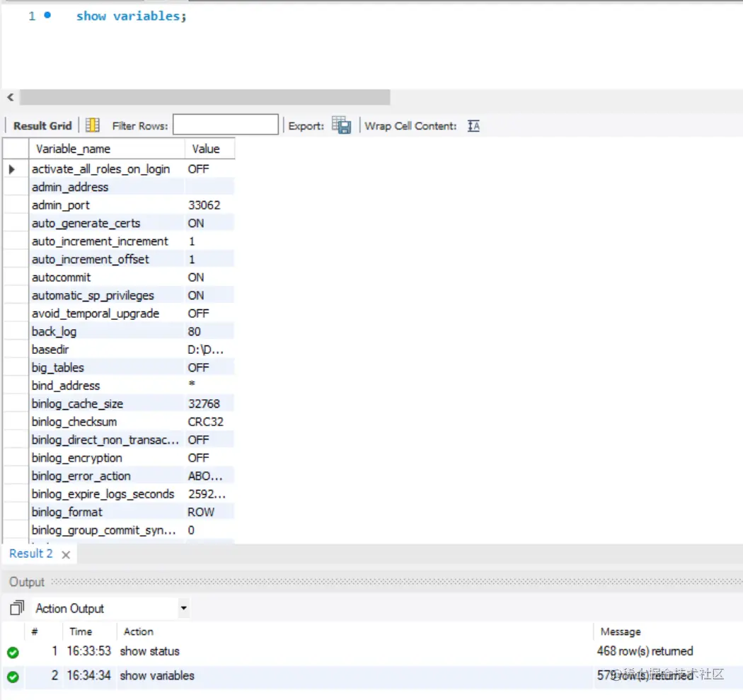Export the recordset to a file

pyautogui.click(x=341, y=125)
